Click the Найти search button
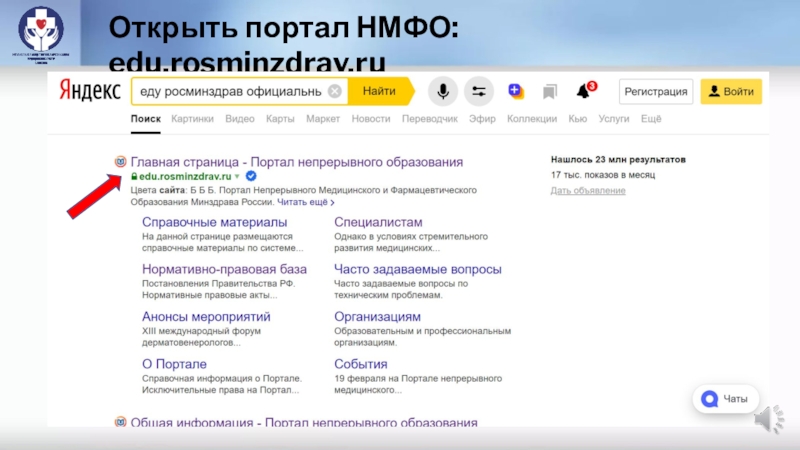 [x=381, y=91]
